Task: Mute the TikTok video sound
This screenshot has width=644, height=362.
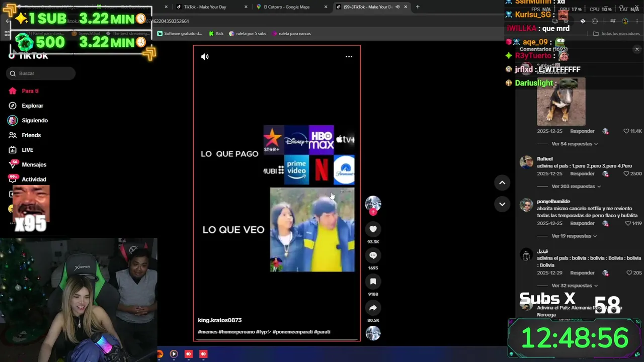Action: tap(205, 57)
